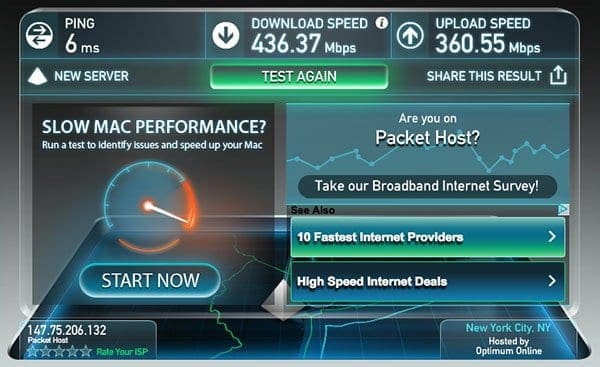Click the upload arrow icon

pyautogui.click(x=410, y=35)
